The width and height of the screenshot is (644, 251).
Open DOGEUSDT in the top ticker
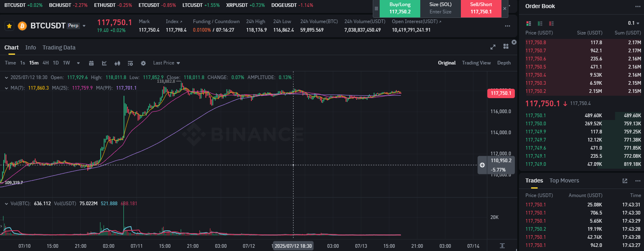(x=292, y=5)
